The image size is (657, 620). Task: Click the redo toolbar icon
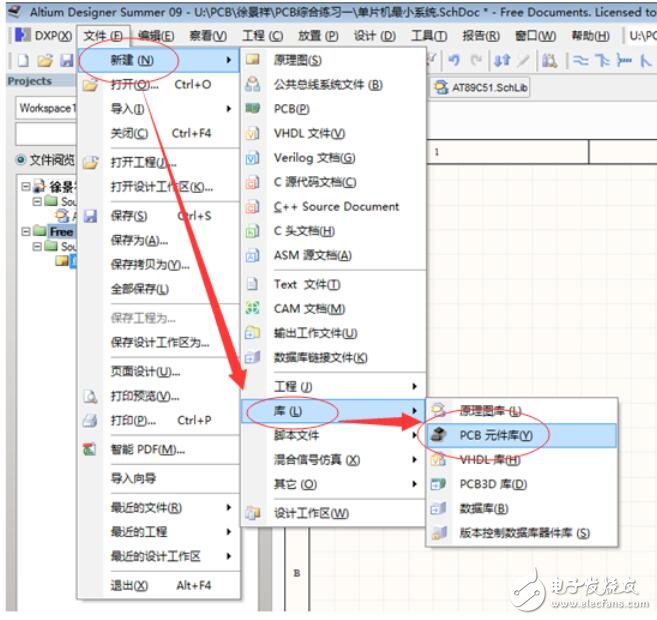click(x=477, y=61)
